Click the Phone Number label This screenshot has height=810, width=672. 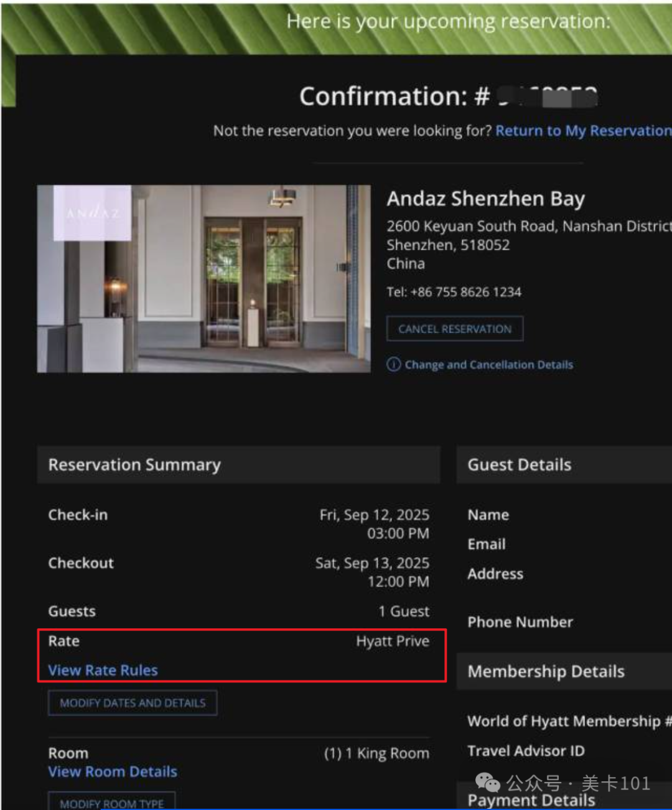[x=520, y=622]
